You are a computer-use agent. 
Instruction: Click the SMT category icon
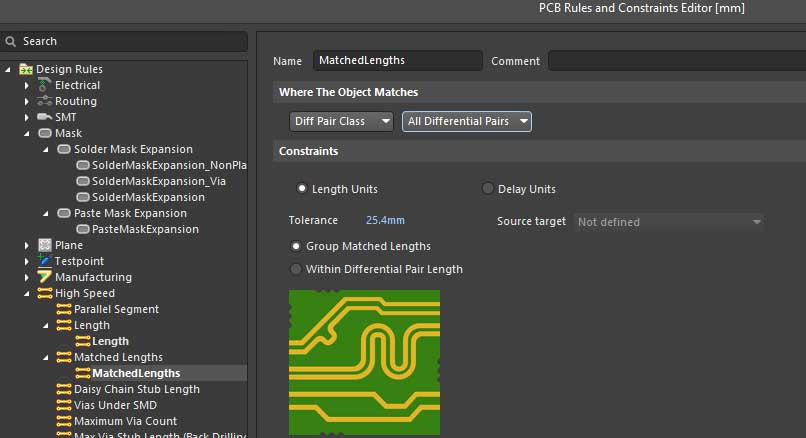45,117
